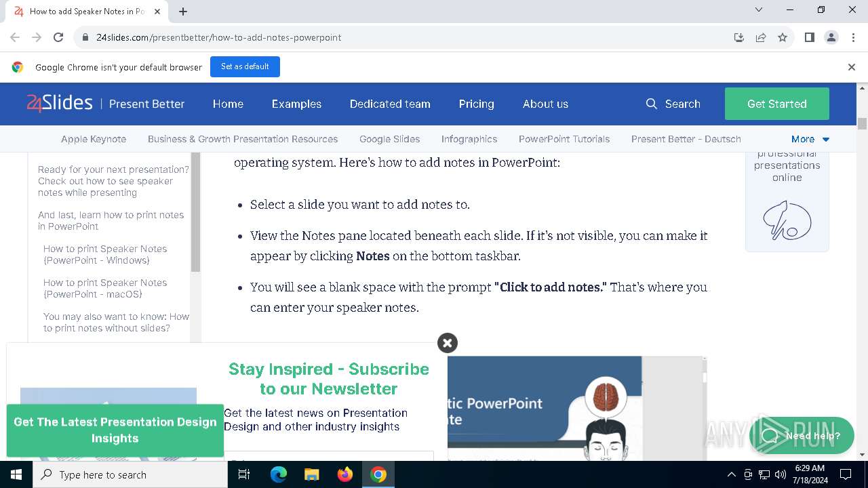
Task: Open 'You may also want to know' sidebar link
Action: coord(116,322)
